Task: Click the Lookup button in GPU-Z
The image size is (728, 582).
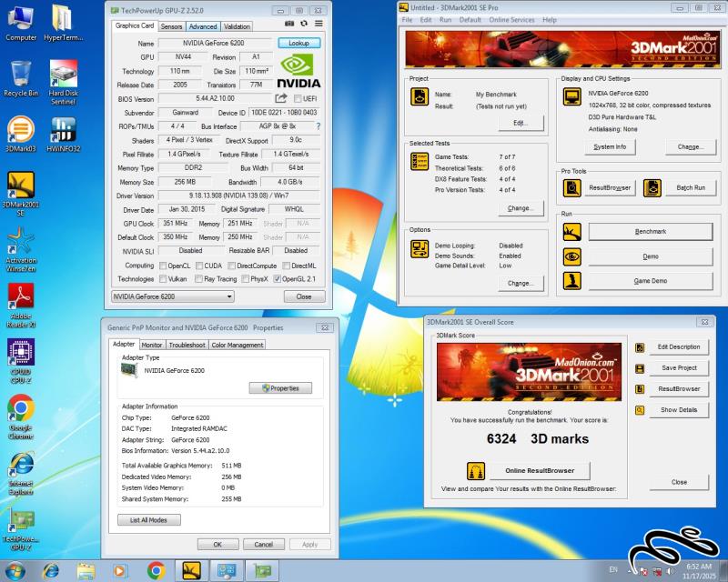Action: [298, 43]
